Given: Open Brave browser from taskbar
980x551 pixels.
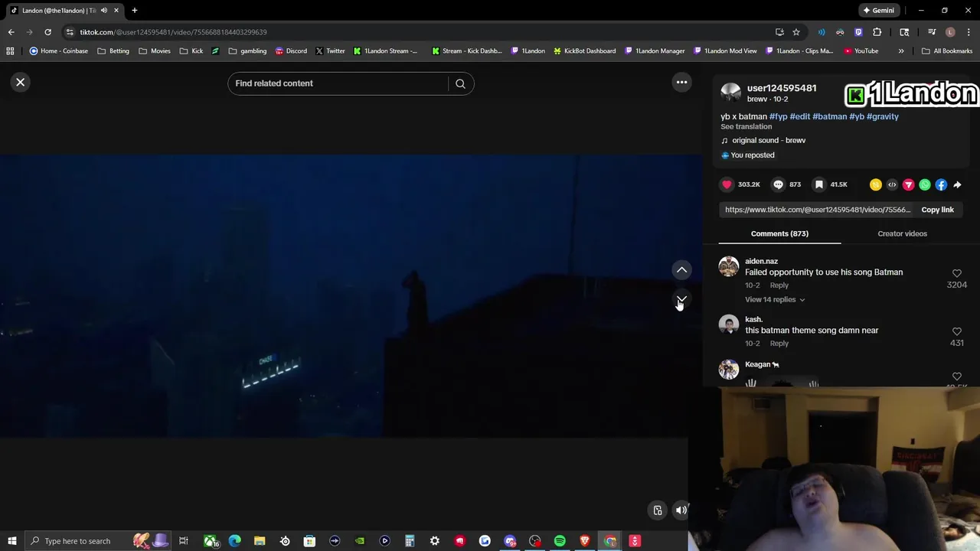Looking at the screenshot, I should 585,541.
